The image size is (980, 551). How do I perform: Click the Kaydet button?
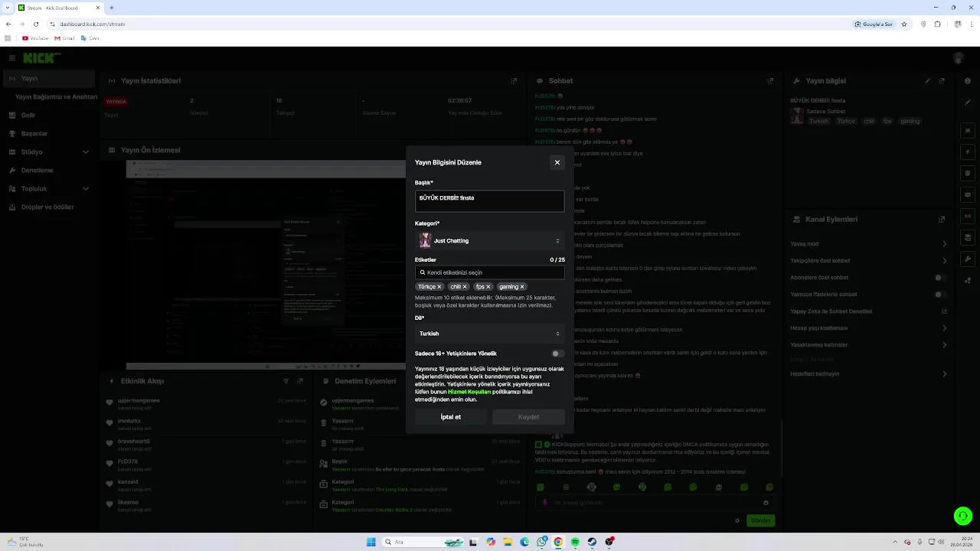click(x=528, y=417)
